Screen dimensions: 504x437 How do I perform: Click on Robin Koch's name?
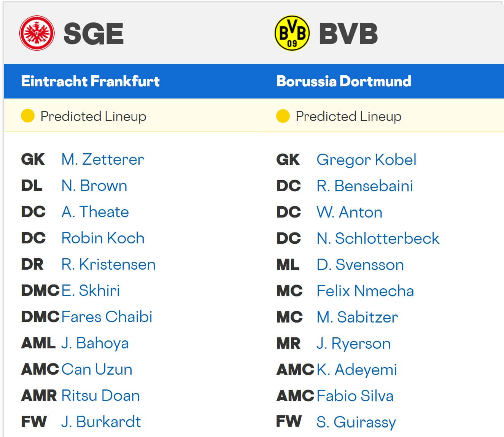pos(103,238)
